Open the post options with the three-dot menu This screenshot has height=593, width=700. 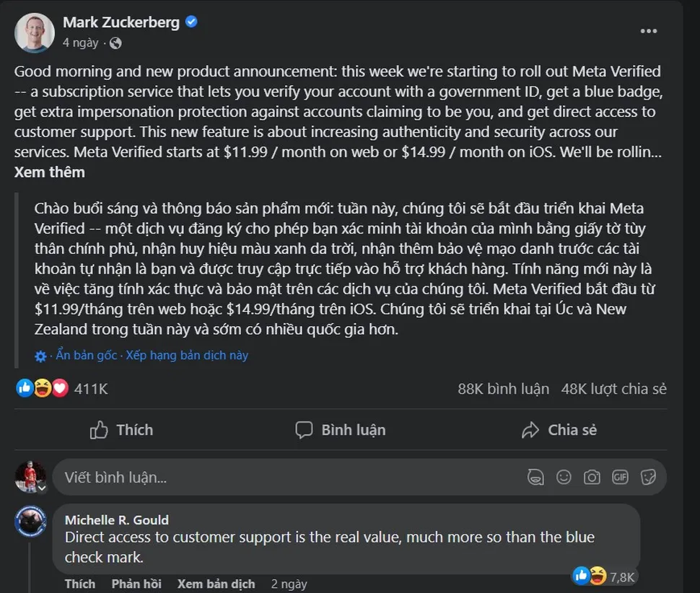[x=649, y=30]
